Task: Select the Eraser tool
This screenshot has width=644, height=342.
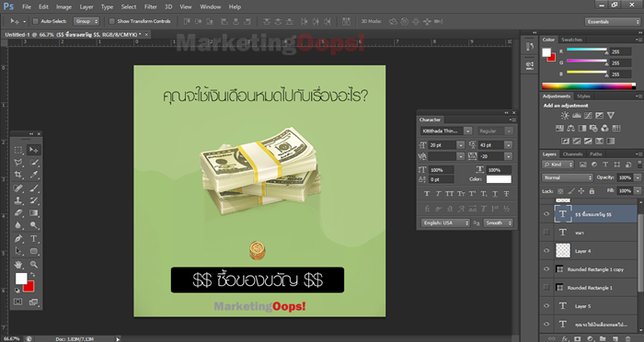Action: coord(18,212)
